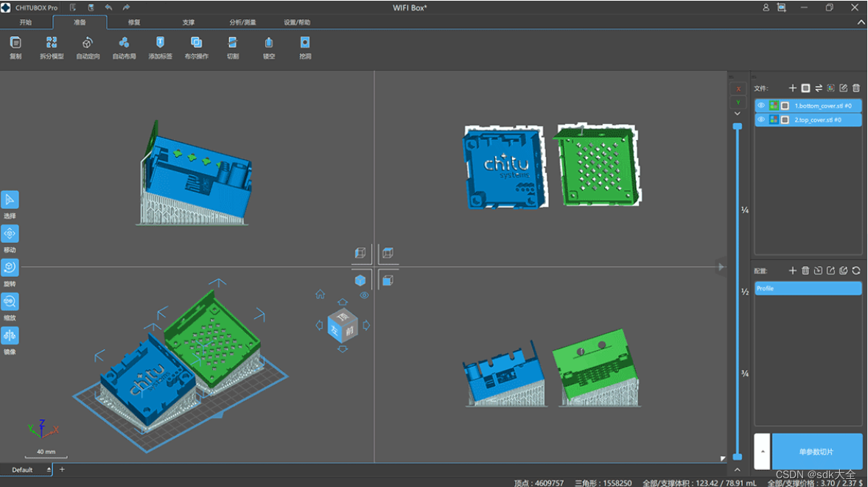The height and width of the screenshot is (487, 868).
Task: Add a file with the plus in 文件 panel
Action: point(793,88)
